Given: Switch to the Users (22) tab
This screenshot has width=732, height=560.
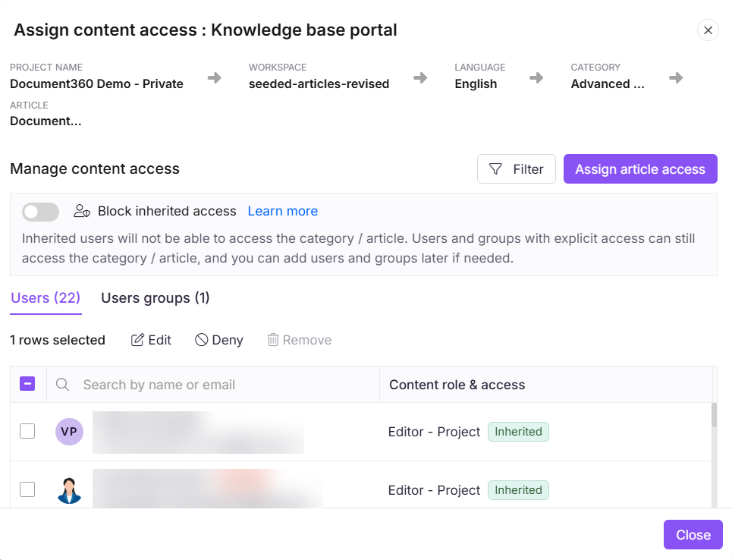Looking at the screenshot, I should tap(46, 298).
